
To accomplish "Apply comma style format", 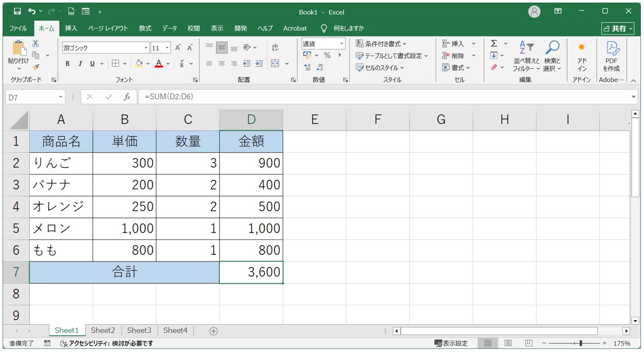I will (x=340, y=55).
